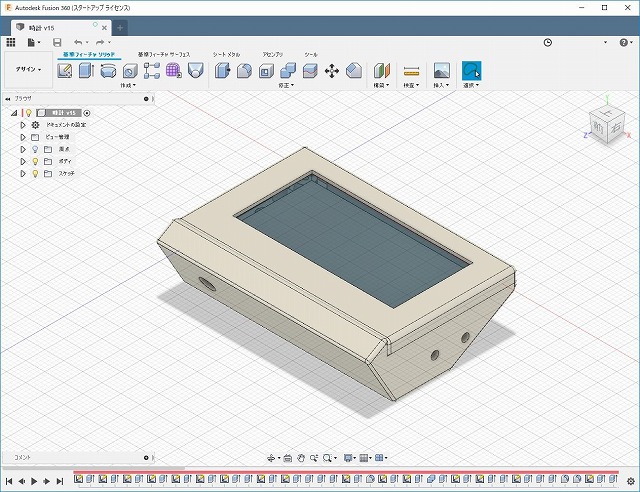Screen dimensions: 640x492
Task: Collapse the root 時計 v15 tree node
Action: pos(14,113)
